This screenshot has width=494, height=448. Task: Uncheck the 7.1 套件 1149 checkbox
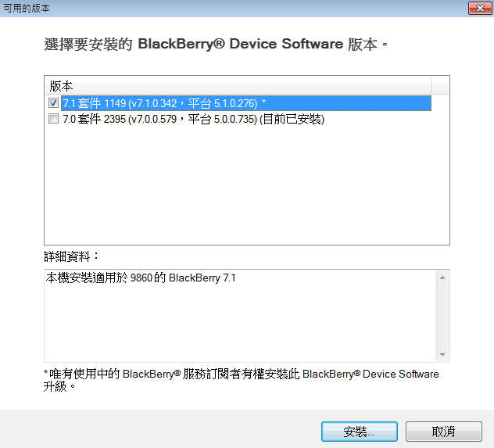[53, 103]
